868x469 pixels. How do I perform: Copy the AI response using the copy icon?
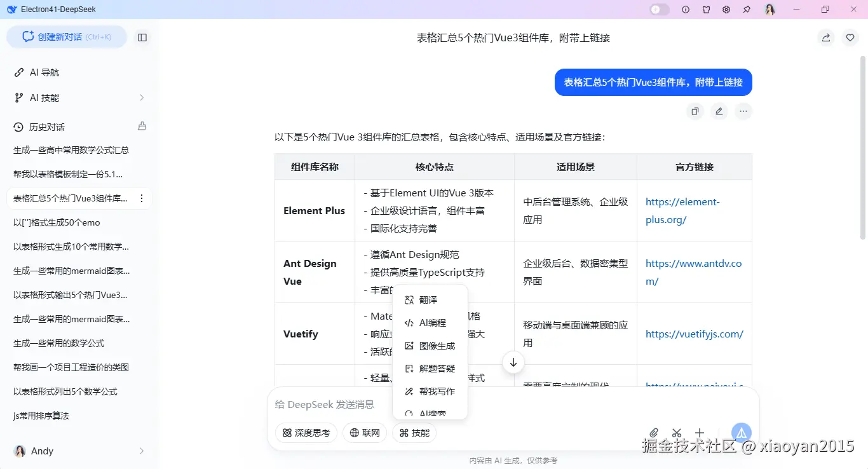[695, 111]
